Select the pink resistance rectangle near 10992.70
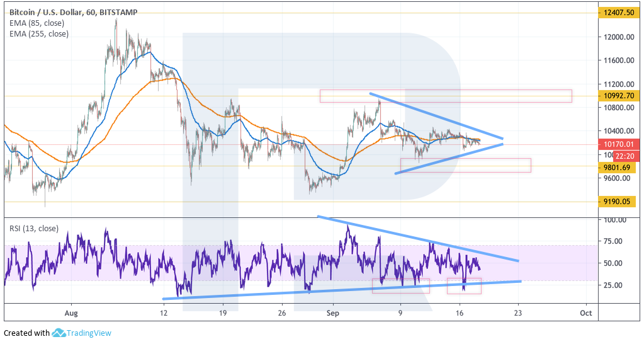This screenshot has height=344, width=644. point(445,96)
